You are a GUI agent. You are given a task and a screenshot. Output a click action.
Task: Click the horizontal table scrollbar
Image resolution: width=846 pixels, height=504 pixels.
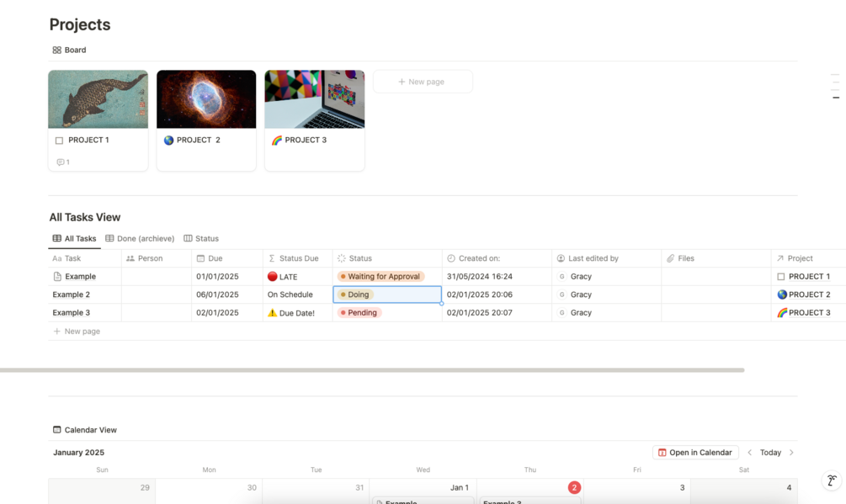click(372, 370)
